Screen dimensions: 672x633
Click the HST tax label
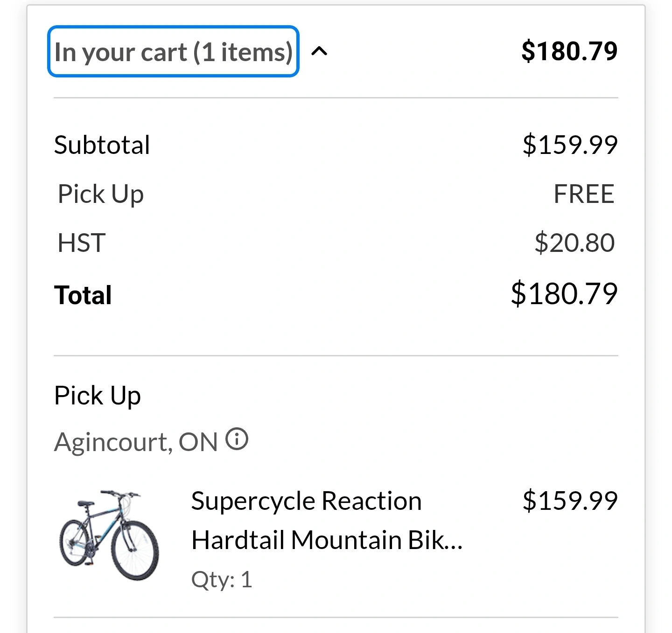pos(82,243)
